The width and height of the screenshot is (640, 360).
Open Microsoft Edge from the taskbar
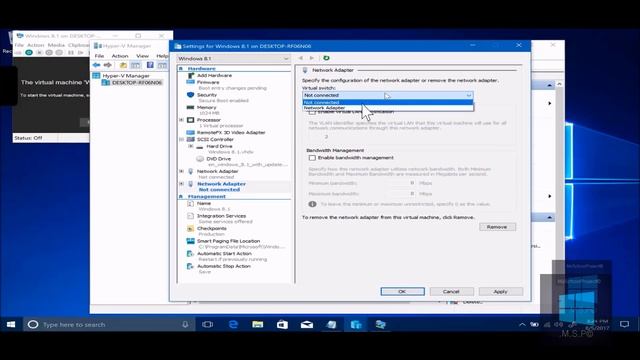pyautogui.click(x=233, y=324)
